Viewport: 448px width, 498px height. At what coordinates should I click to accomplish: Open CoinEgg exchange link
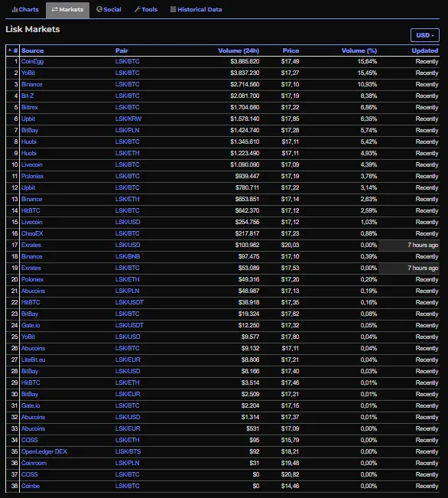32,62
